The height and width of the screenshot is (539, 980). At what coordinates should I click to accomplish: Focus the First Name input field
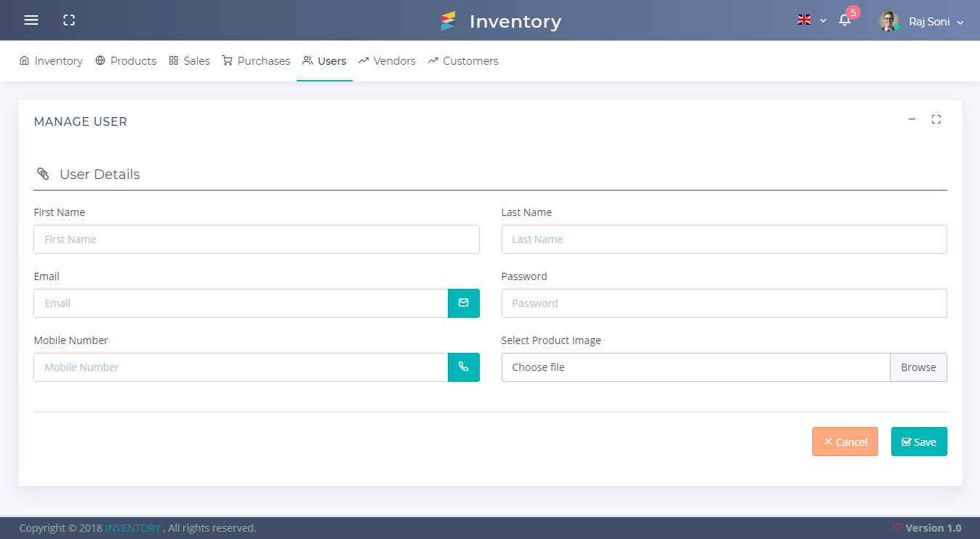pos(256,239)
